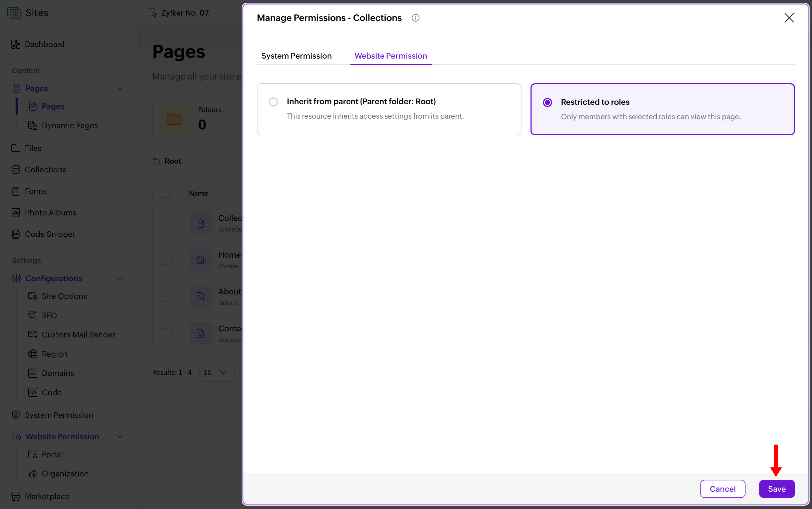812x509 pixels.
Task: Click the Save button
Action: [x=777, y=488]
